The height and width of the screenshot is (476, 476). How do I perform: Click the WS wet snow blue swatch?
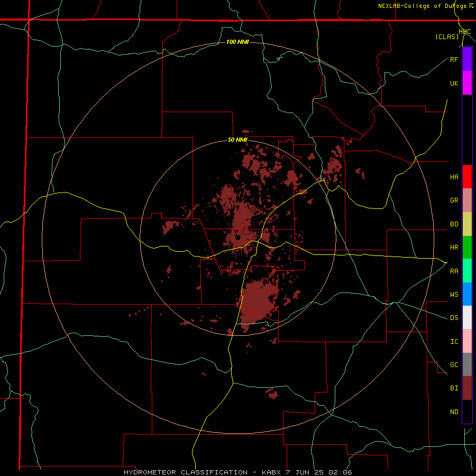pos(467,294)
